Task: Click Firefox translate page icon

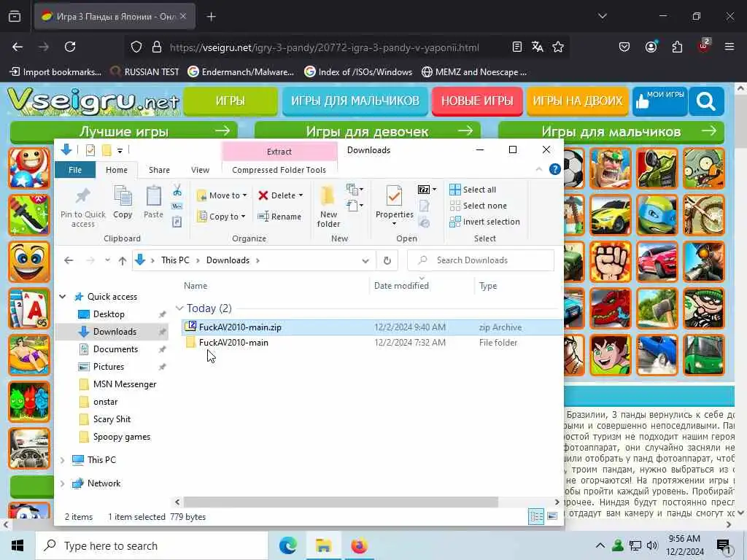Action: [538, 47]
